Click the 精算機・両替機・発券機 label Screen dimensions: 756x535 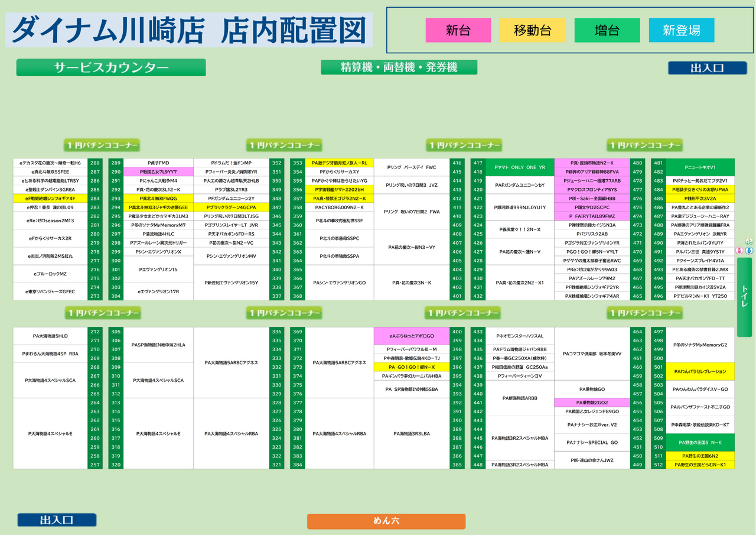(399, 67)
